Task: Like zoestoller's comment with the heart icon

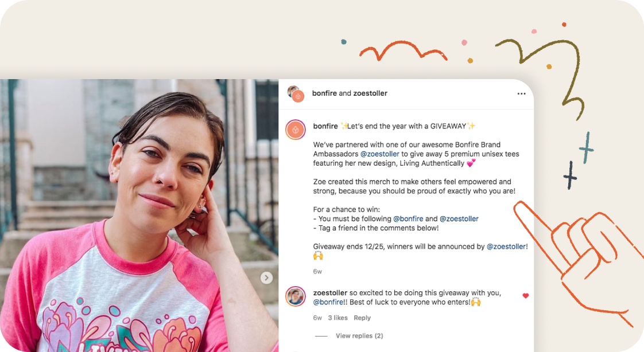Action: click(525, 295)
